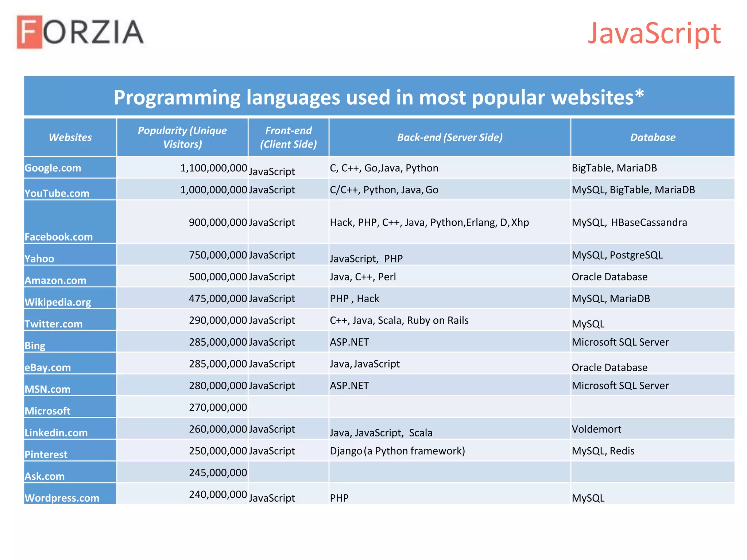Select the 260,000,000 visitors value
Viewport: 747px width, 560px height.
click(218, 429)
